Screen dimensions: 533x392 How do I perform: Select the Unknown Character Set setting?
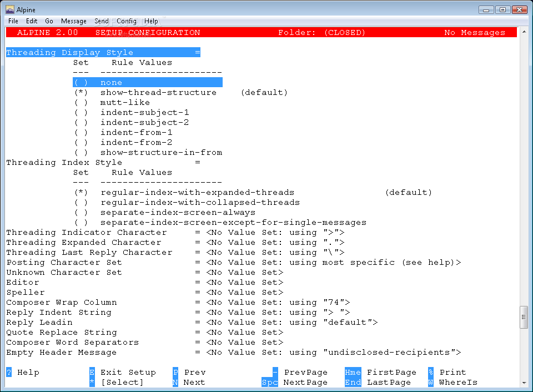(145, 272)
